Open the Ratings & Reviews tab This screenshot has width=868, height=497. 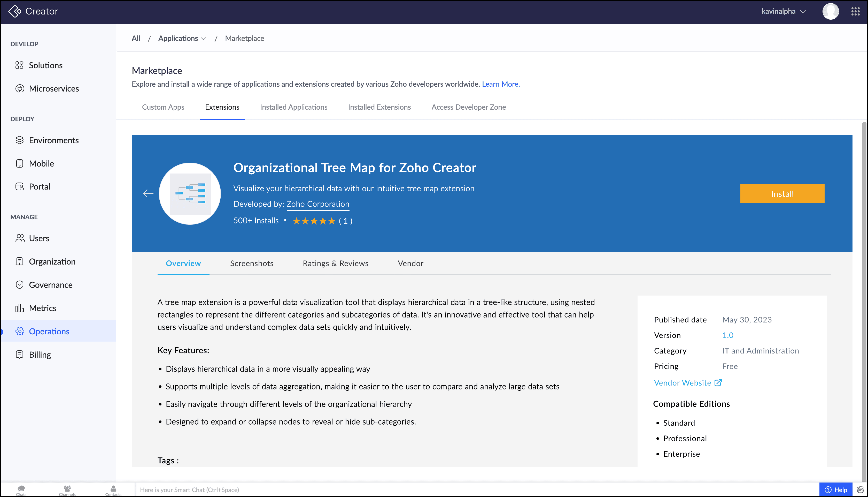pyautogui.click(x=336, y=263)
